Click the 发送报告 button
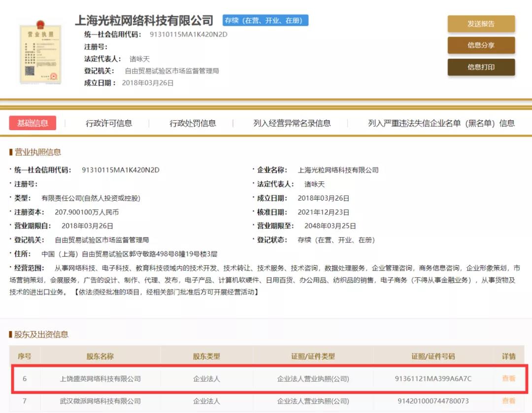532x413 pixels. 481,24
